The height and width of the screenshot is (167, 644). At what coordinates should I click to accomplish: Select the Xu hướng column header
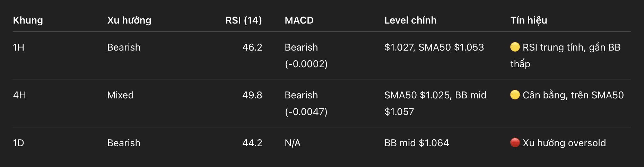click(129, 20)
